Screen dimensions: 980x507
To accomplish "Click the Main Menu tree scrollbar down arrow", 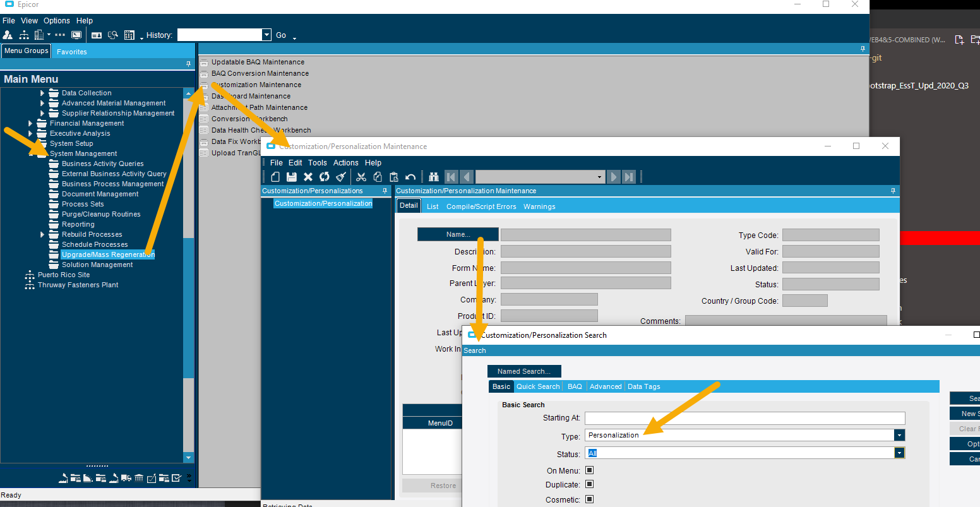I will [188, 458].
